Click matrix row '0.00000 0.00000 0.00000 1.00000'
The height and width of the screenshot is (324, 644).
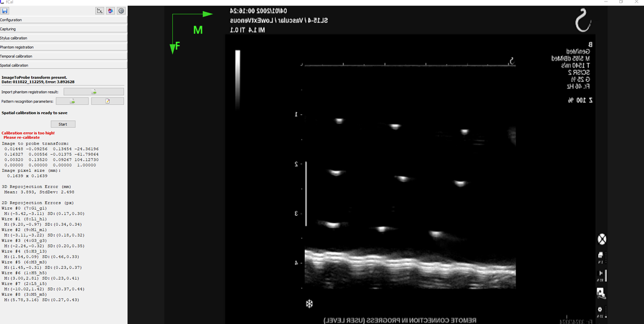pyautogui.click(x=50, y=165)
